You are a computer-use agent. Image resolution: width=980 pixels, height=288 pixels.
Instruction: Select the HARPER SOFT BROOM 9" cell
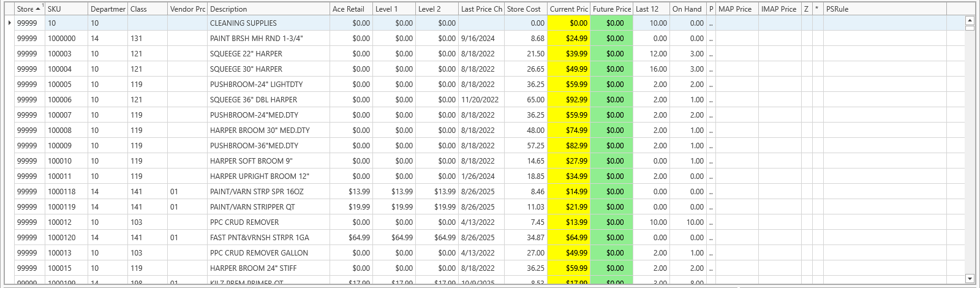(x=268, y=161)
